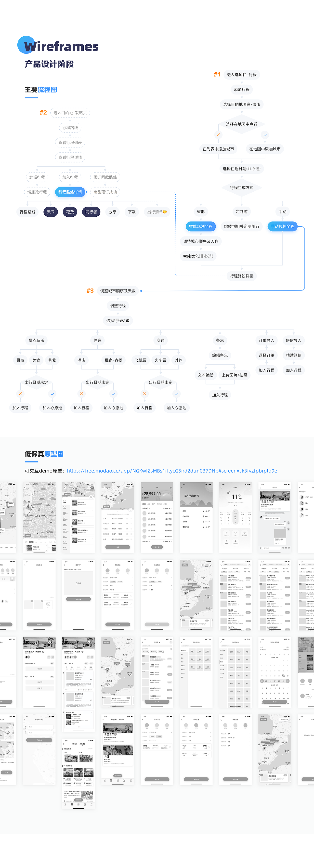Image resolution: width=314 pixels, height=868 pixels.
Task: Click the orange X below 交通's 出行日期未定
Action: pos(144,394)
